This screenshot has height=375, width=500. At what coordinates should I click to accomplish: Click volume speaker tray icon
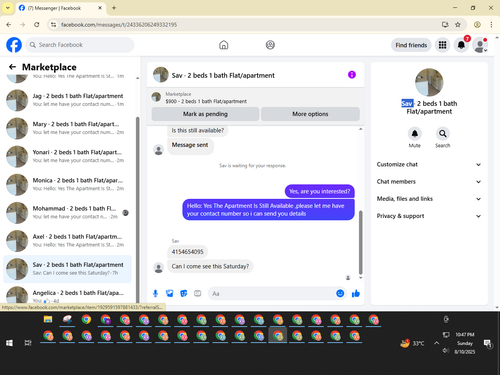[x=446, y=350]
